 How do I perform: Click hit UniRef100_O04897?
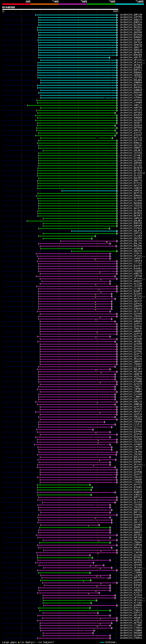coord(131,40)
